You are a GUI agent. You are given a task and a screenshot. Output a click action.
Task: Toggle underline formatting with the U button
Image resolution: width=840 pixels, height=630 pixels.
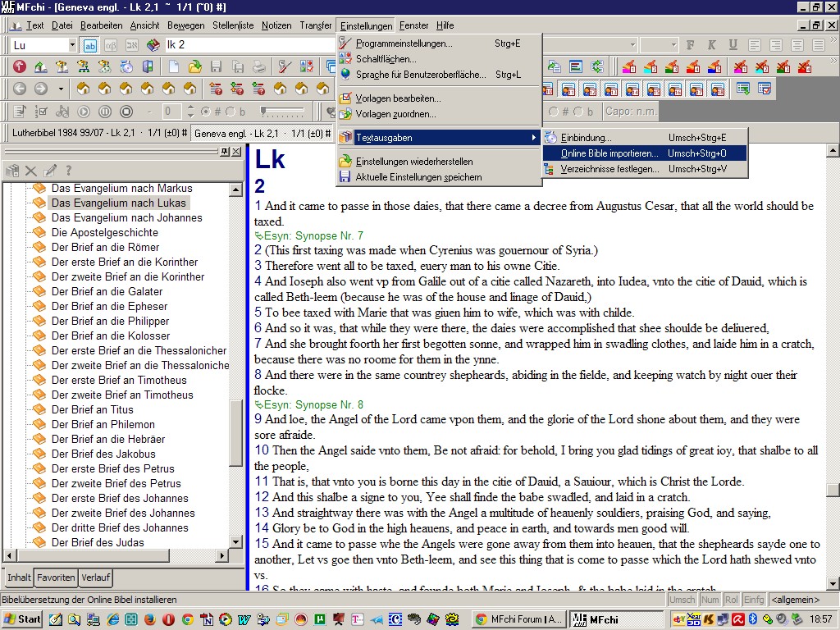[x=733, y=45]
